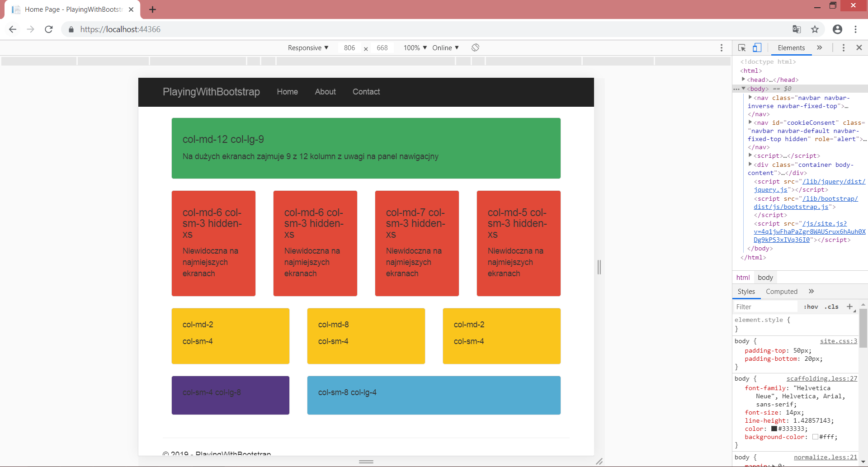Click Filter styles input
Image resolution: width=868 pixels, height=467 pixels.
point(765,307)
